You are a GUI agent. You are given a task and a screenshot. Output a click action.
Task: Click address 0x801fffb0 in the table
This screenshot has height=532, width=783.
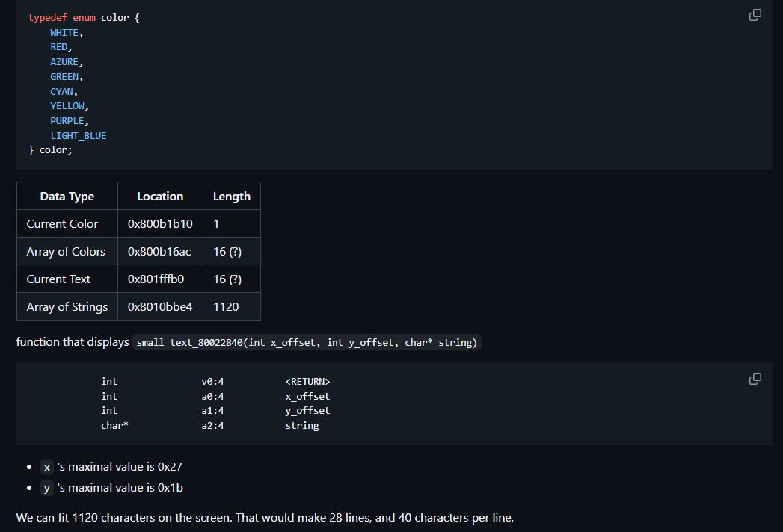156,279
